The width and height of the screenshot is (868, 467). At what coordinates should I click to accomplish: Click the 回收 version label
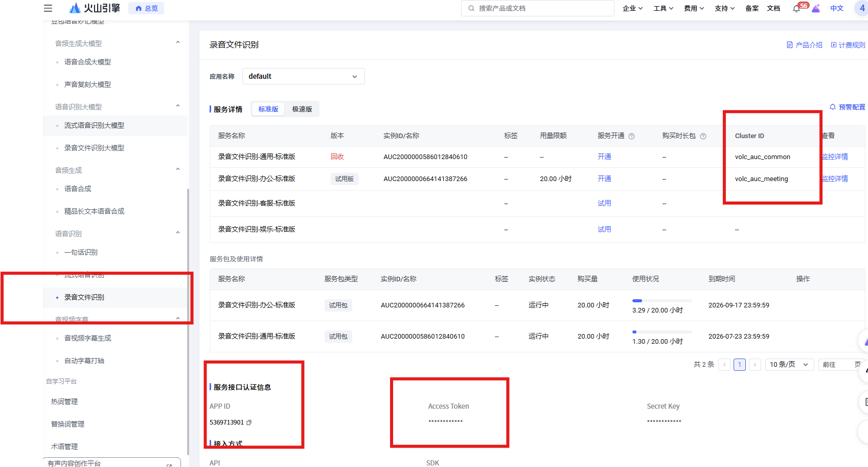click(337, 157)
